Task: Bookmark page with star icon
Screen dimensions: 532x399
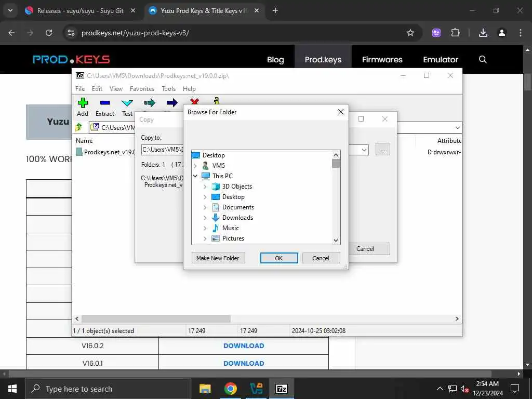Action: pos(410,33)
